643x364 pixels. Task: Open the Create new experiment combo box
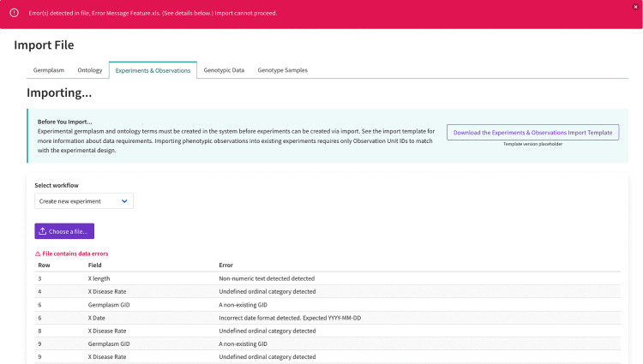click(84, 201)
